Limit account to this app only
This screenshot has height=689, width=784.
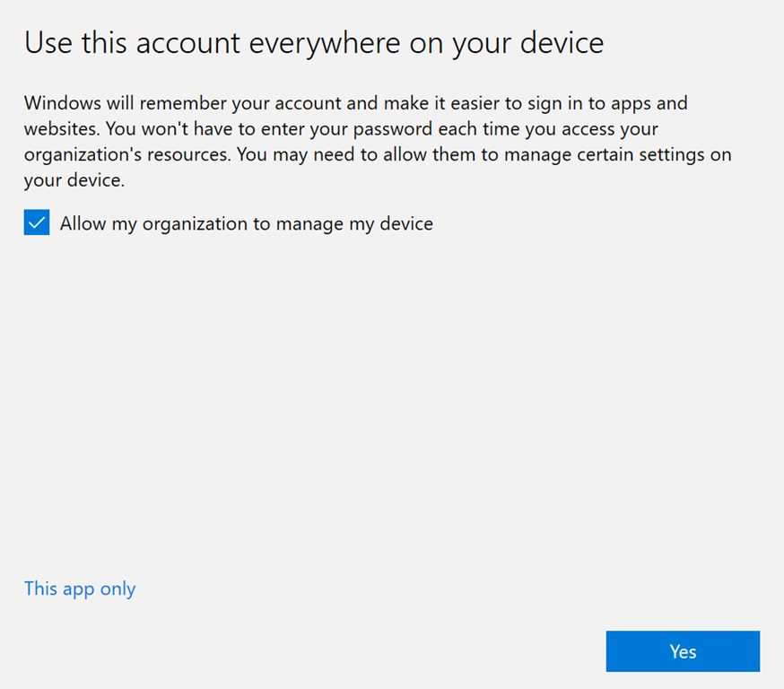pyautogui.click(x=80, y=589)
